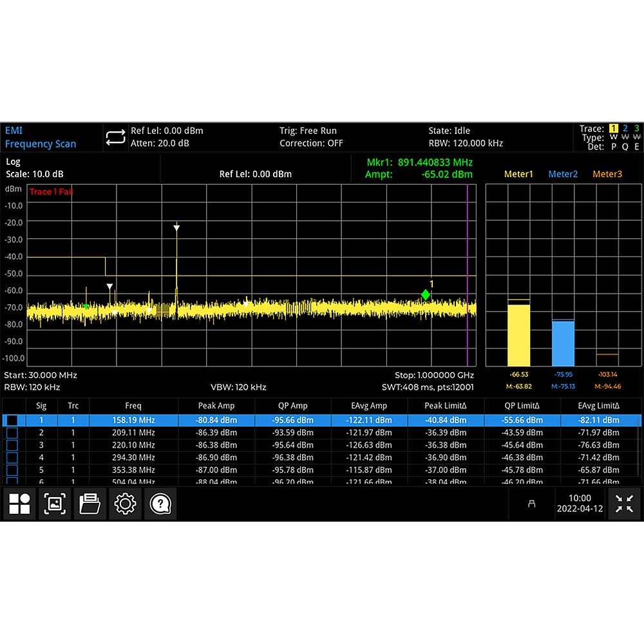Viewport: 644px width, 644px height.
Task: Click the Ampt -65.02 dBm readout
Action: pos(419,175)
